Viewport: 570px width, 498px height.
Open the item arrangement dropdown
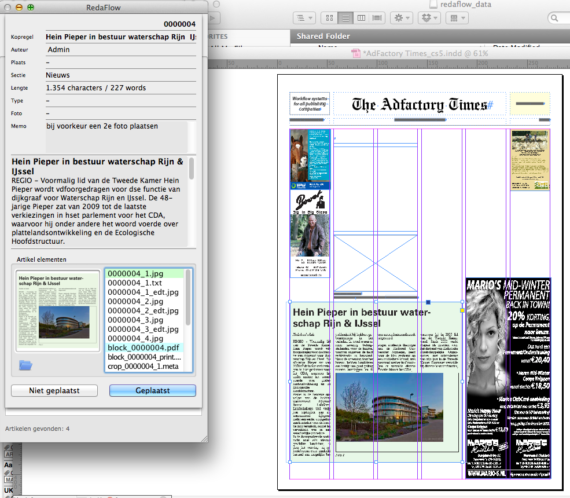457,18
